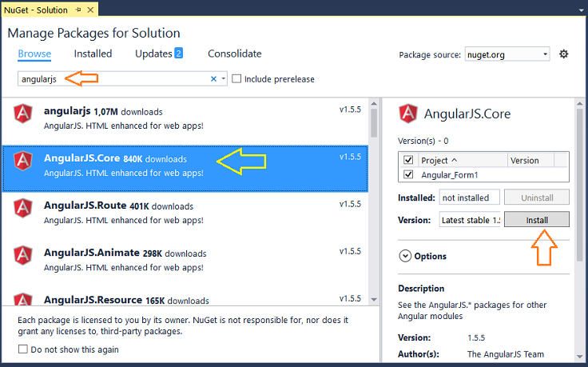The height and width of the screenshot is (367, 588).
Task: Switch to the Browse tab
Action: [34, 54]
